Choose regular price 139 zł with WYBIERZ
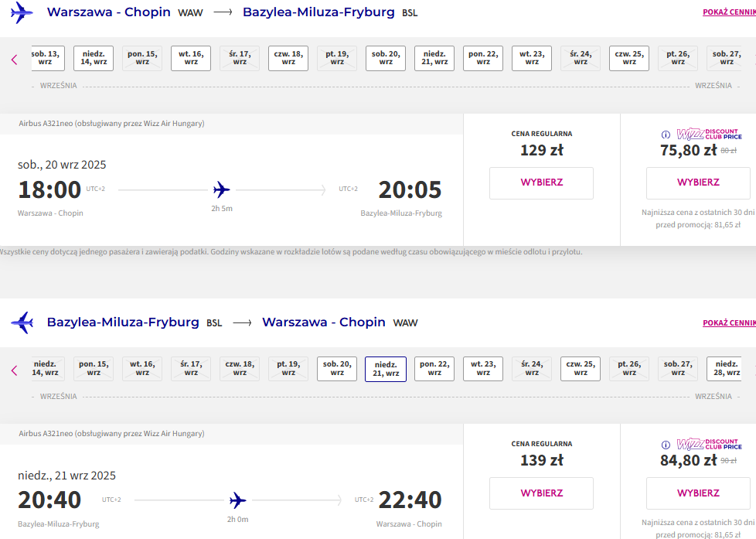 541,493
